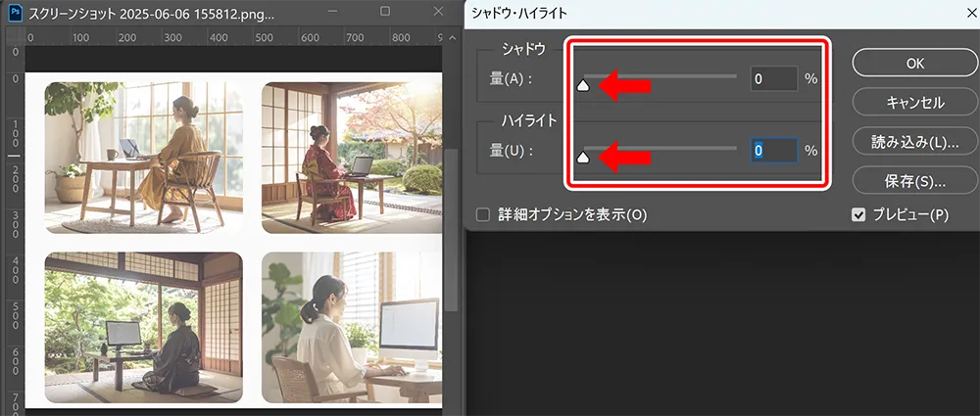The height and width of the screenshot is (416, 980).
Task: Minimize the スクリーンショット document window
Action: click(x=332, y=11)
